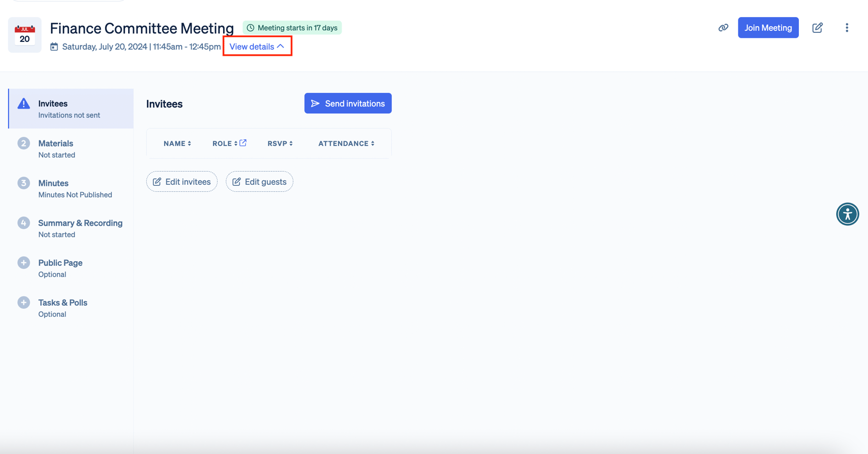Click the July 20 calendar icon
This screenshot has width=868, height=454.
coord(25,35)
